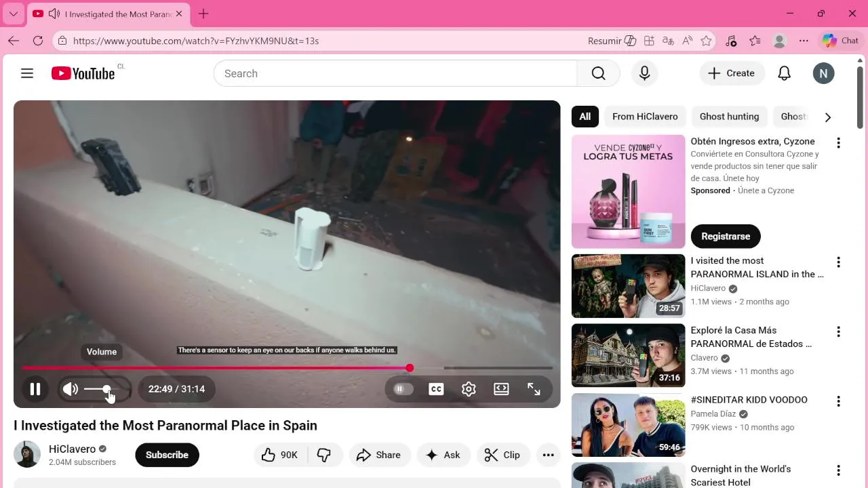Adjust the volume slider handle

[106, 389]
